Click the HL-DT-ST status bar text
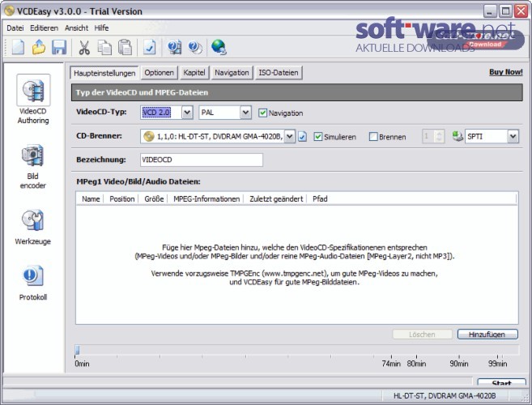 pyautogui.click(x=445, y=395)
